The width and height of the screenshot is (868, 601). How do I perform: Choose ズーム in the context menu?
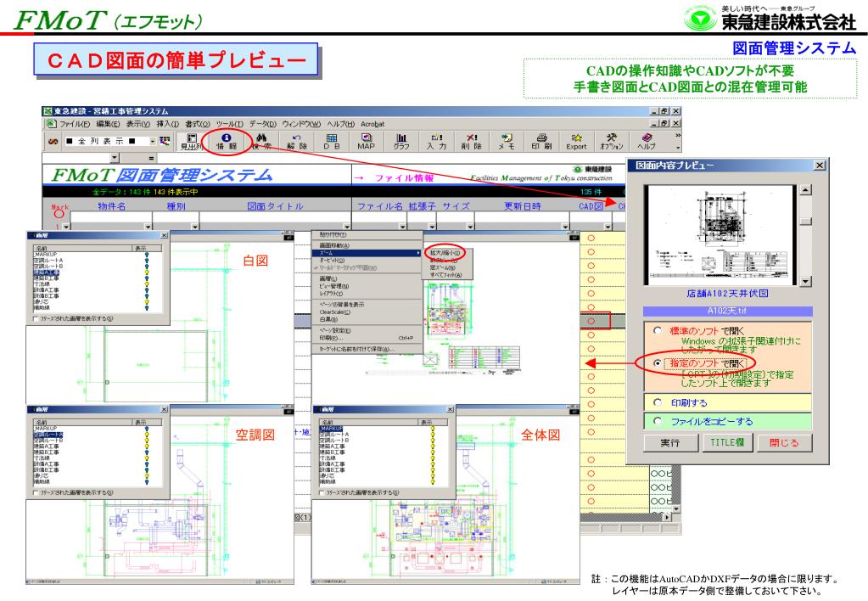tap(367, 253)
